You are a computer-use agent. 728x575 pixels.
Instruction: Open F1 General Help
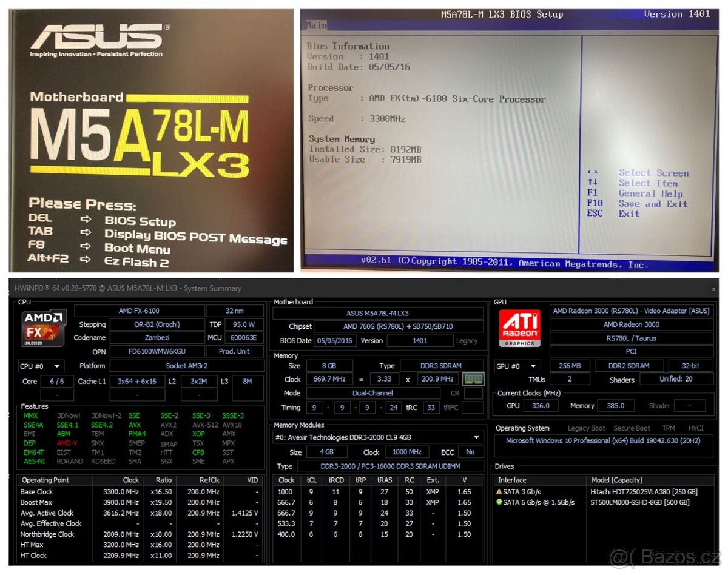tap(651, 193)
